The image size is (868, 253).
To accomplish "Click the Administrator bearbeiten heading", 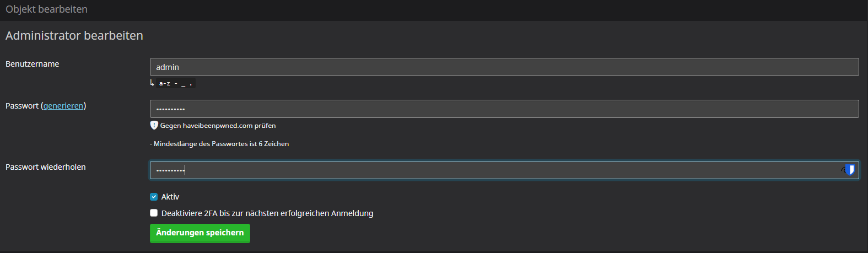I will point(74,36).
